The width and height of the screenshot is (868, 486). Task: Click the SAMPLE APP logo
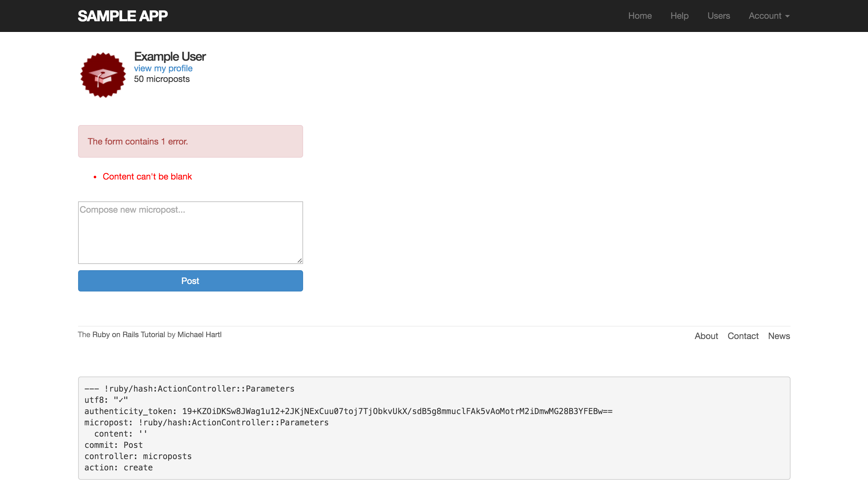(123, 16)
